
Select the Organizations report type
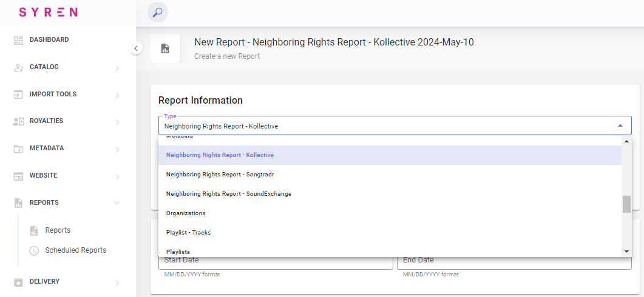[186, 213]
